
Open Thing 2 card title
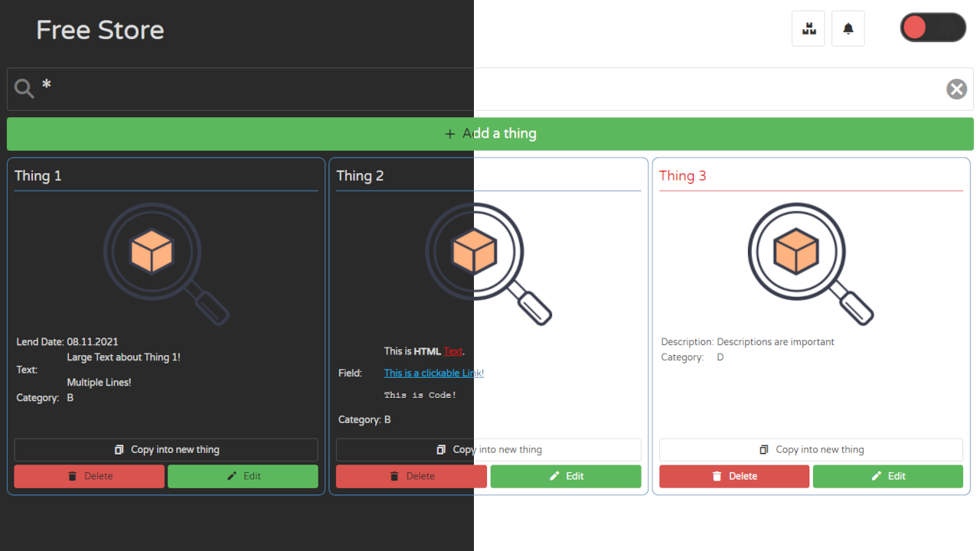pos(360,176)
